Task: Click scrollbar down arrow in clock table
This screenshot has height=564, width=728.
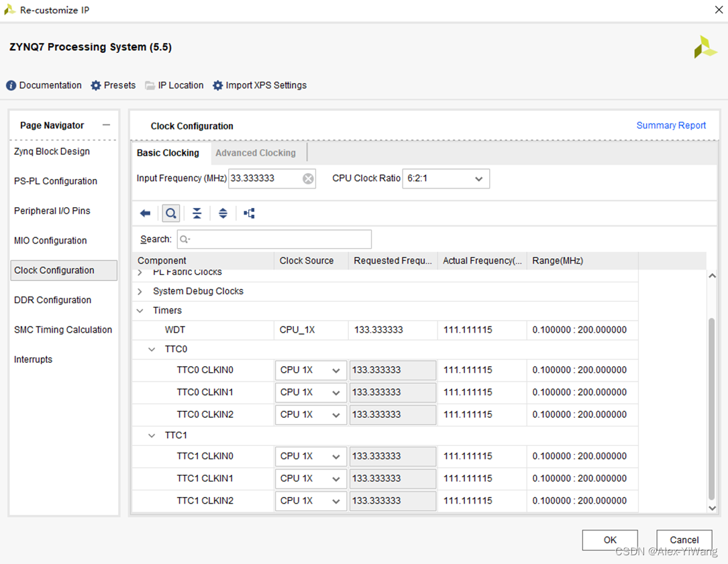Action: pyautogui.click(x=712, y=508)
